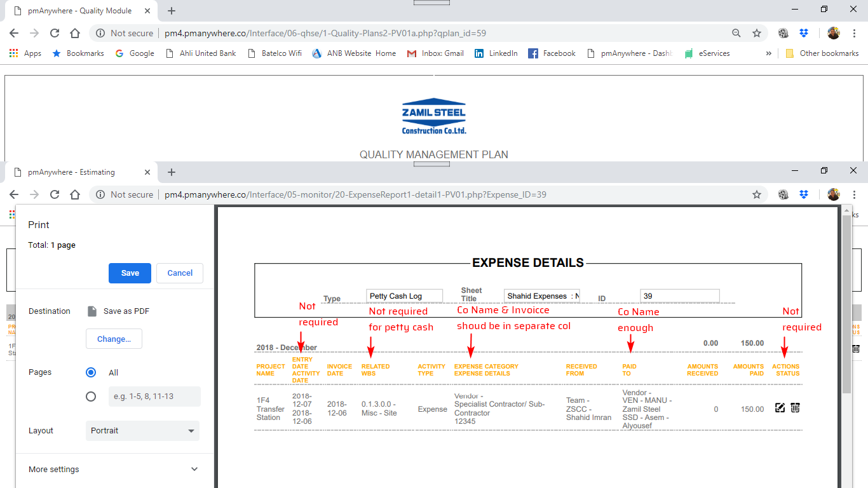Open the Facebook bookmark

(552, 53)
